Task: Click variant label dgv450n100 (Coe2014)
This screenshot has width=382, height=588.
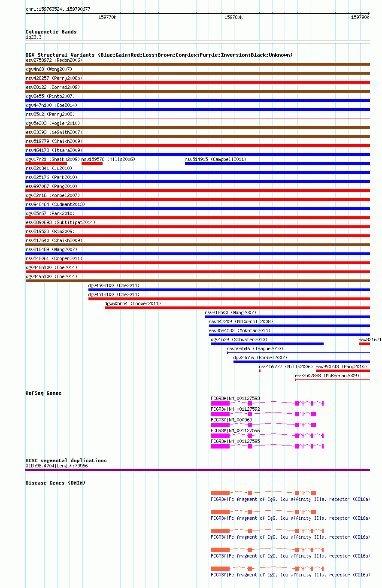Action: coord(114,285)
